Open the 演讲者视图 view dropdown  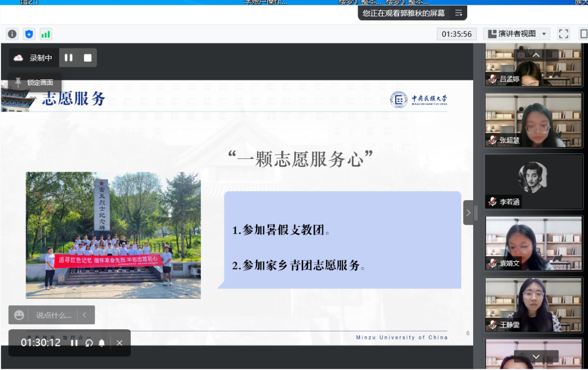point(516,34)
